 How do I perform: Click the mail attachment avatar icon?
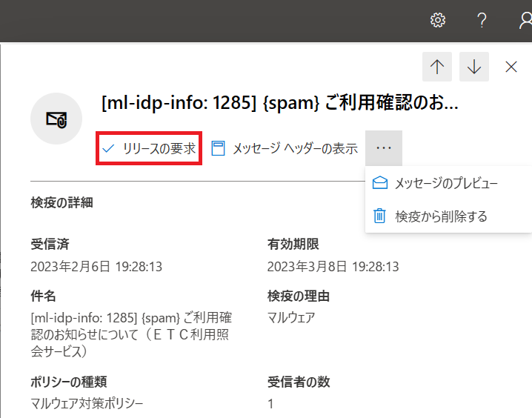(x=56, y=119)
